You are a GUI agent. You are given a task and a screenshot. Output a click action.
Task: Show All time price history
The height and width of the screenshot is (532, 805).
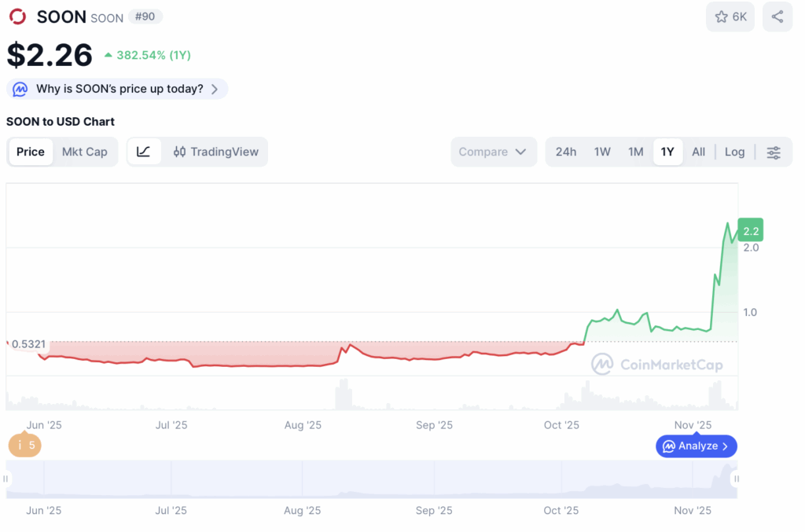pyautogui.click(x=698, y=152)
